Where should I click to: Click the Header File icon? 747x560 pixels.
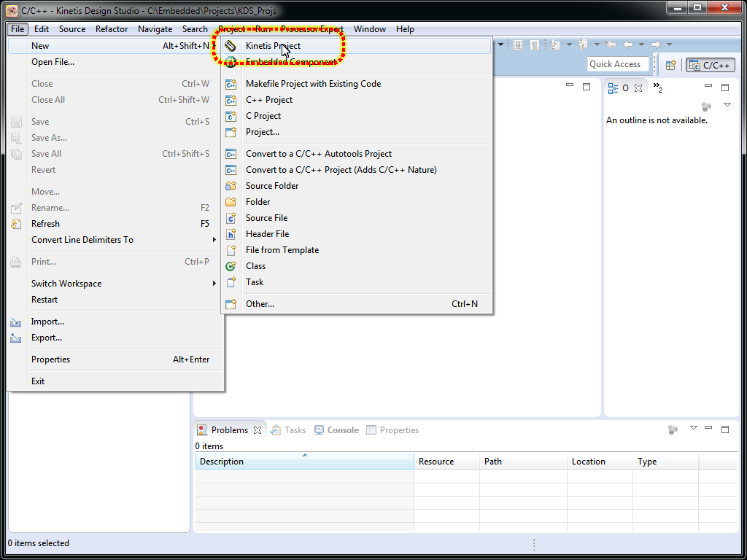231,234
